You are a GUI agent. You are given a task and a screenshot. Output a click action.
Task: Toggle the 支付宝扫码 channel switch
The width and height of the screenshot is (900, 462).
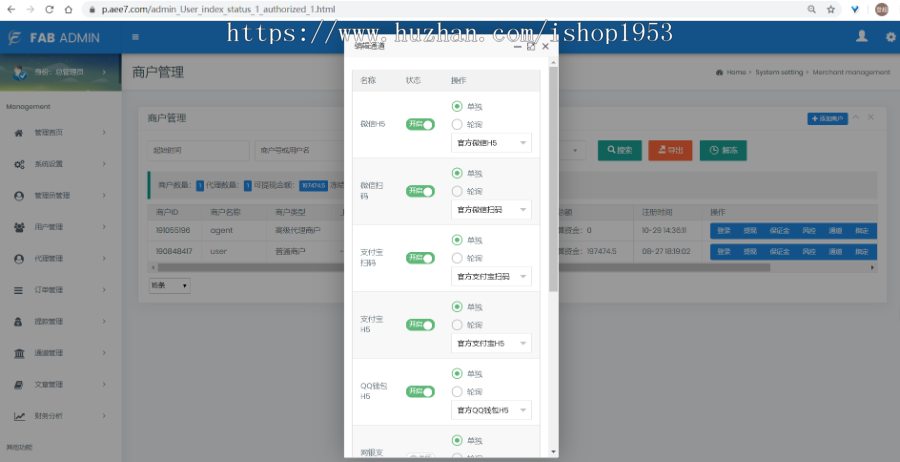point(420,258)
